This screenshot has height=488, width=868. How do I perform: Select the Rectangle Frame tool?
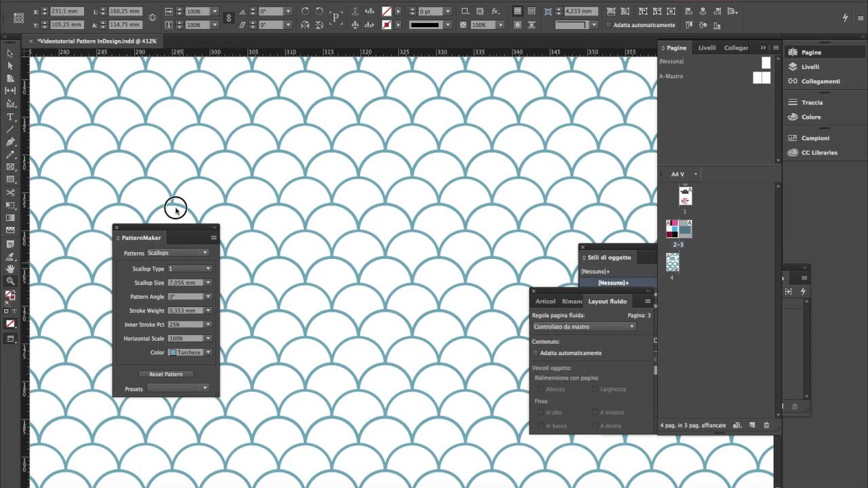[10, 167]
